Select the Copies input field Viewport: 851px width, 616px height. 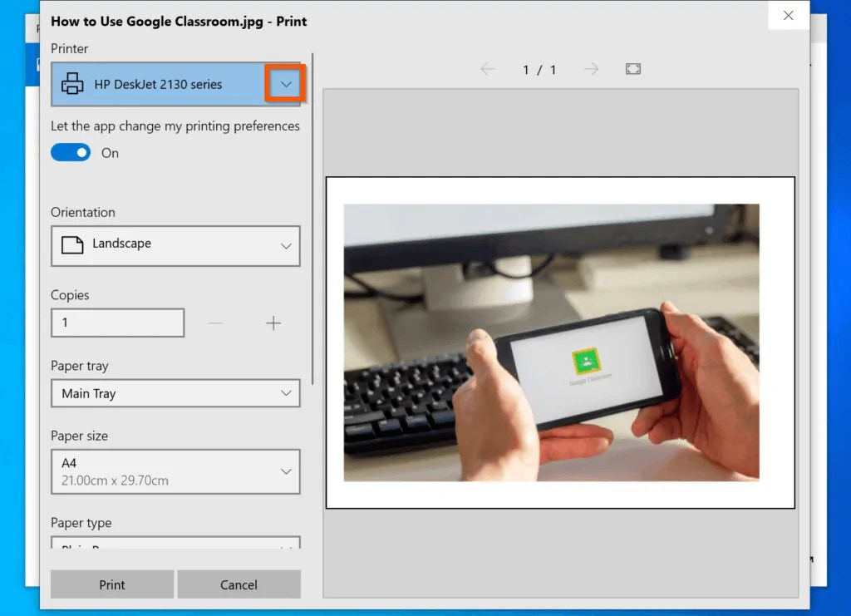tap(117, 323)
